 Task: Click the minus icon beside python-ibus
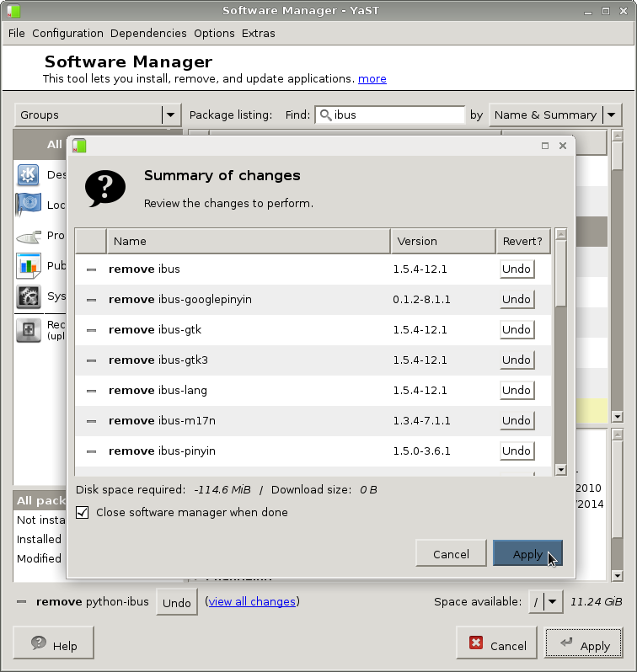tap(21, 602)
